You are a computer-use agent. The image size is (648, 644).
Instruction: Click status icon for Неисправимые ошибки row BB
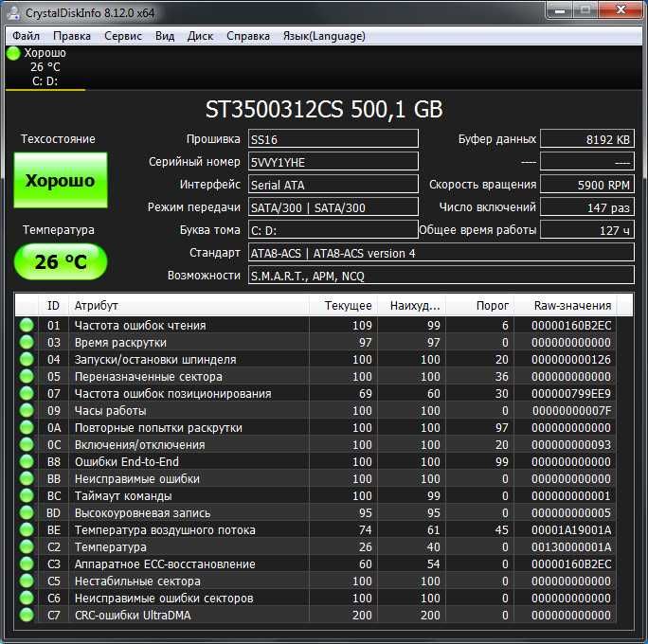click(27, 478)
